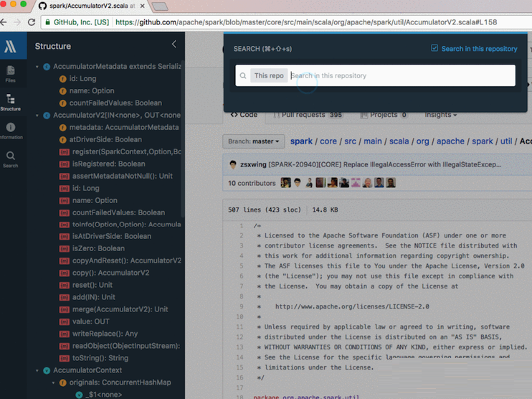This screenshot has height=399, width=532.
Task: Select register(SparkContext,Option,...) in Structure tree
Action: (x=127, y=152)
